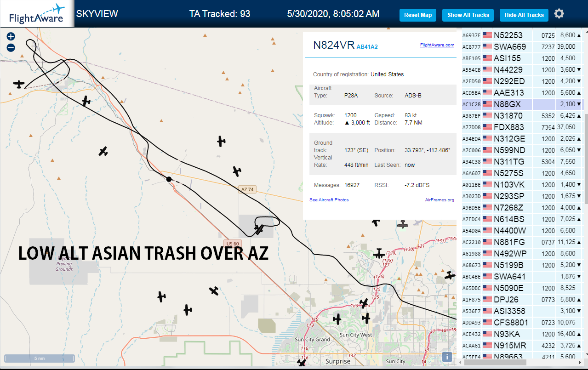This screenshot has width=588, height=370.
Task: Open the FlightAware.com link
Action: (x=437, y=45)
